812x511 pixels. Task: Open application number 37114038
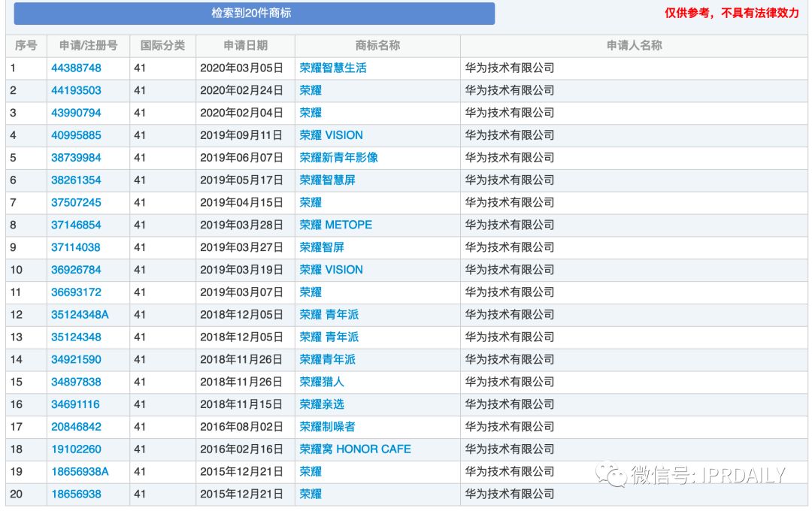[76, 247]
